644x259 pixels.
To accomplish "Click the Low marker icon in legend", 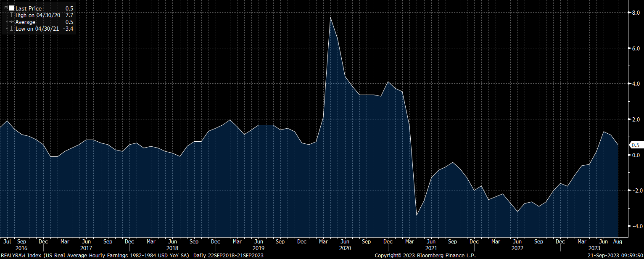I will click(x=11, y=29).
